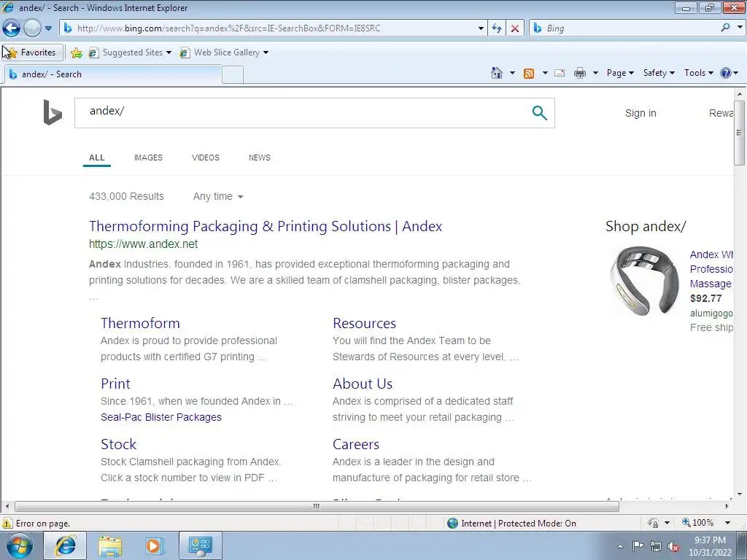The width and height of the screenshot is (747, 560).
Task: Click the vertical scrollbar thumb
Action: tap(740, 133)
